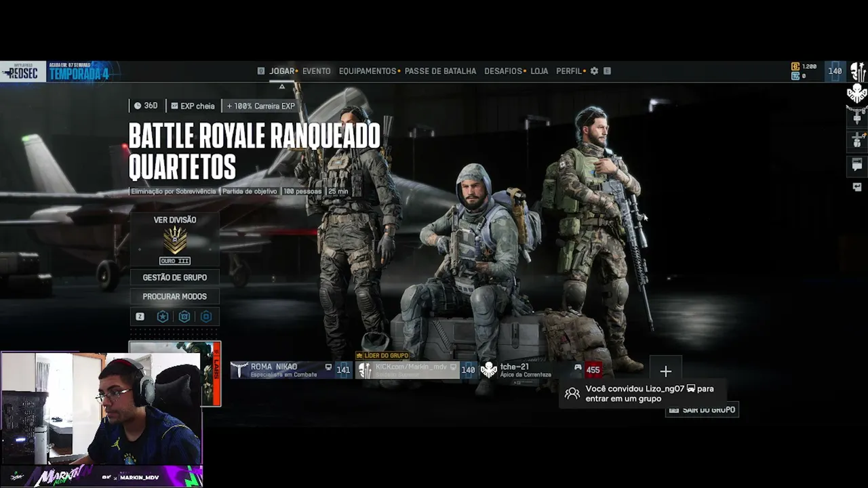Select the star hexagon mode icon
This screenshot has width=868, height=488.
(x=163, y=317)
